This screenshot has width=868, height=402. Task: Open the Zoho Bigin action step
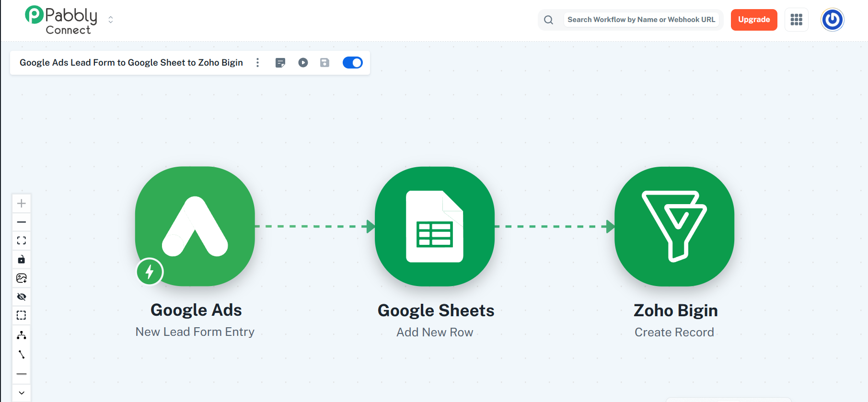point(674,226)
